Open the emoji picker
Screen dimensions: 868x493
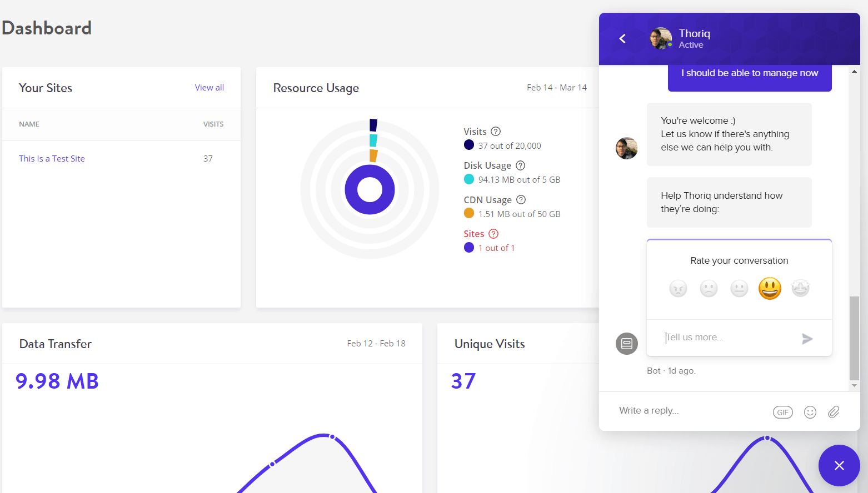810,412
